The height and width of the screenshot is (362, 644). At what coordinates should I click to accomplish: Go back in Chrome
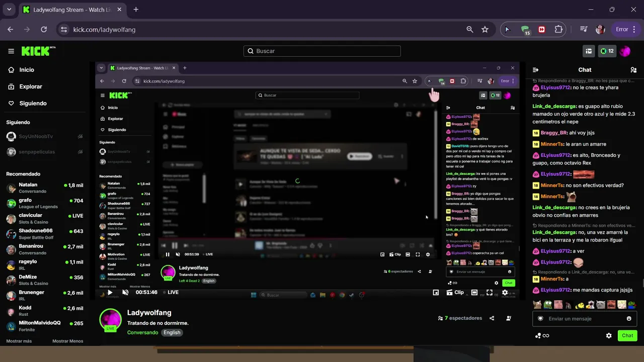tap(11, 30)
